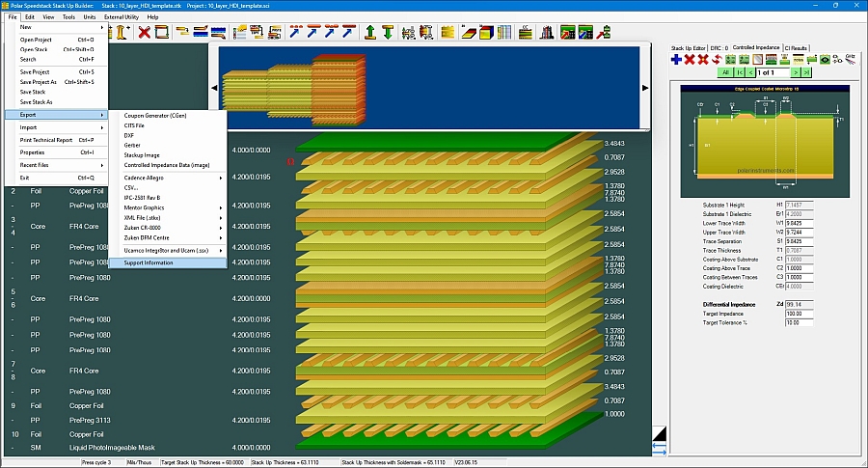This screenshot has width=868, height=468.
Task: Click the square frame icon beside main toolbar red X
Action: 162,32
